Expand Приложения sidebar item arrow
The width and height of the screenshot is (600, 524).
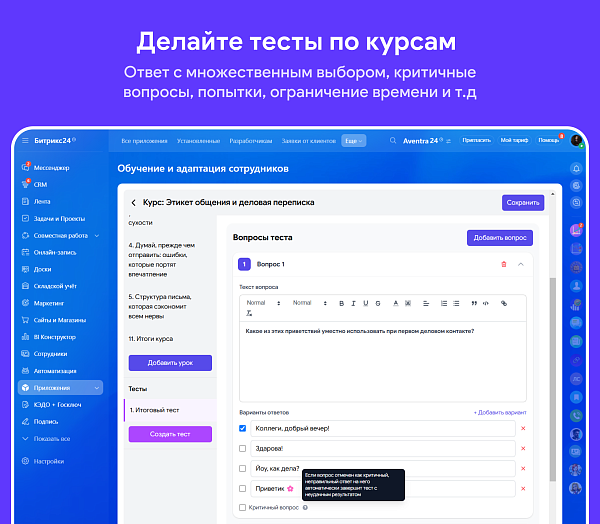click(97, 388)
